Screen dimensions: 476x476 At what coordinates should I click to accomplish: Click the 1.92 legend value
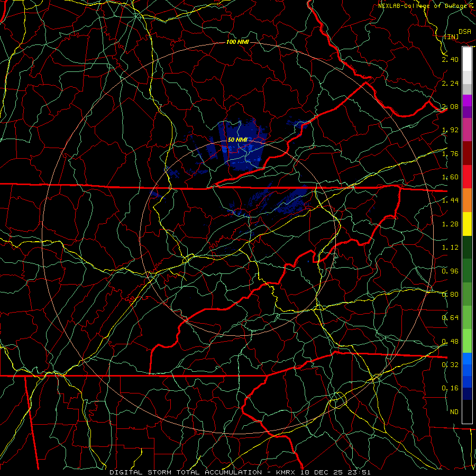(450, 130)
